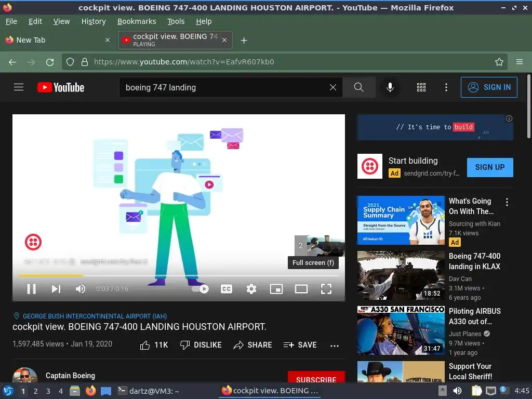
Task: Like the video with thumbs up
Action: (154, 345)
